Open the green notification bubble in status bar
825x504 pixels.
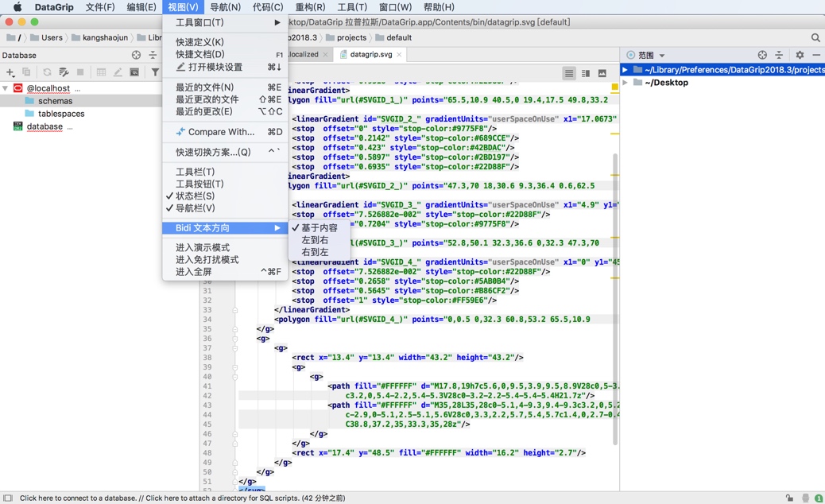click(819, 498)
